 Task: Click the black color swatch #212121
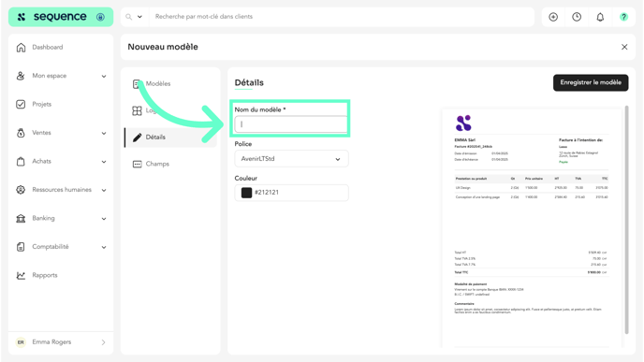[x=246, y=193]
